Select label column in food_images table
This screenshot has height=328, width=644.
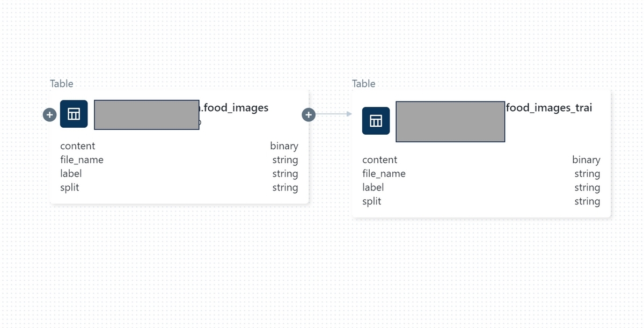coord(179,174)
